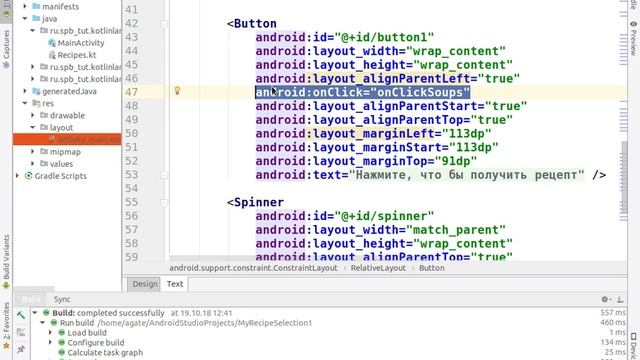This screenshot has height=360, width=640.
Task: Expand the Configure build node
Action: click(x=51, y=342)
